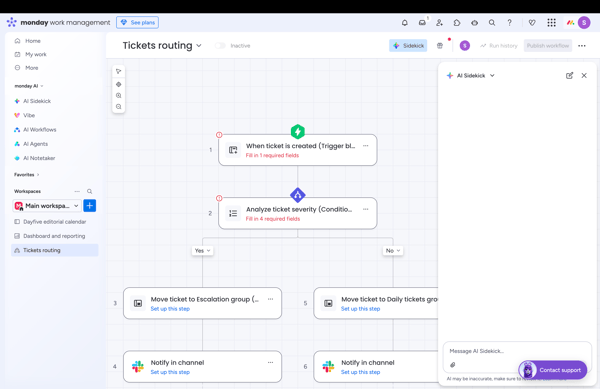Open the user avatar in top bar

(x=584, y=23)
